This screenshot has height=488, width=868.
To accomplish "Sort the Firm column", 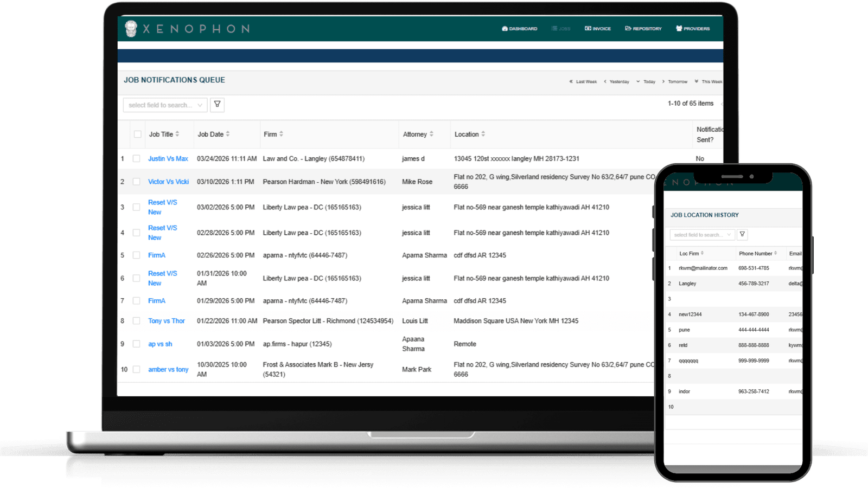I will [281, 134].
